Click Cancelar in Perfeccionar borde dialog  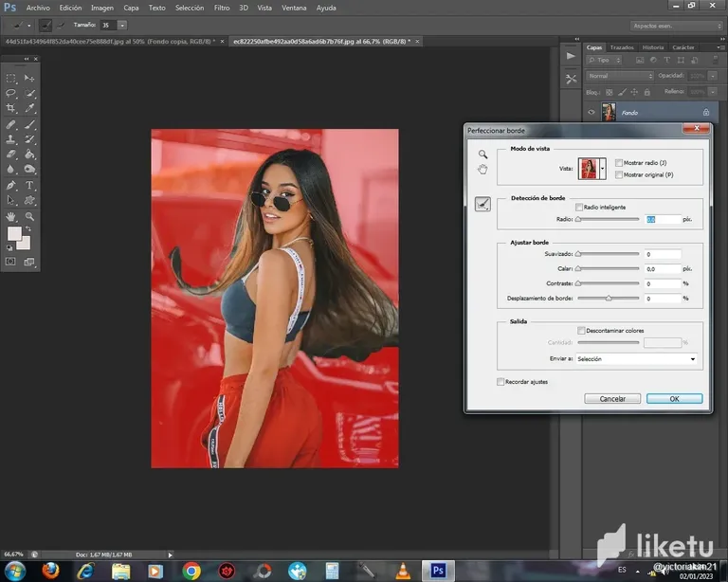pos(612,399)
